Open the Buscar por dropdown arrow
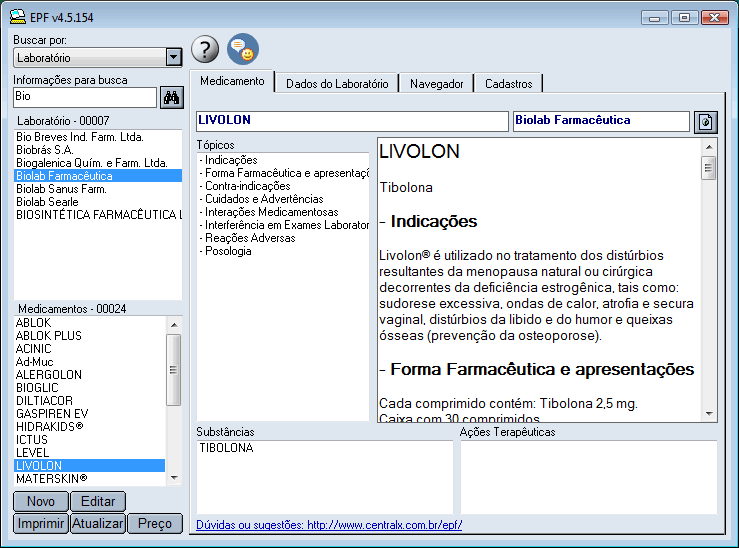Image resolution: width=739 pixels, height=548 pixels. [173, 57]
